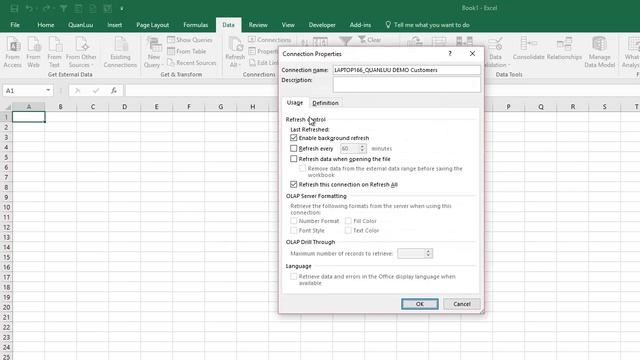Click the Undo icon in quick access toolbar

(29, 8)
